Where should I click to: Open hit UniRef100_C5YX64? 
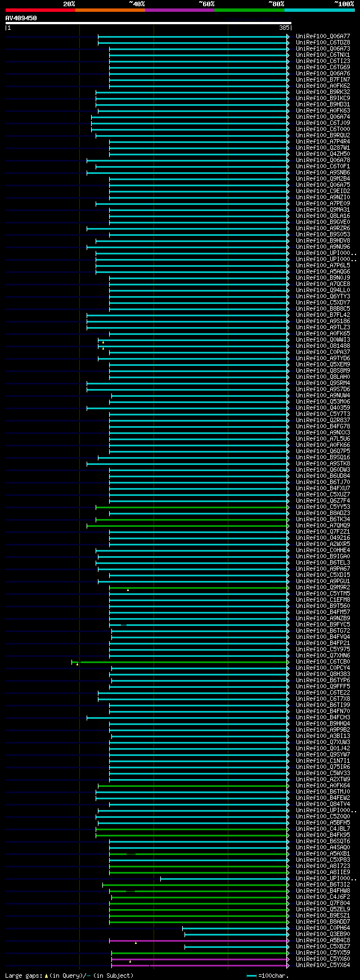coord(323,965)
